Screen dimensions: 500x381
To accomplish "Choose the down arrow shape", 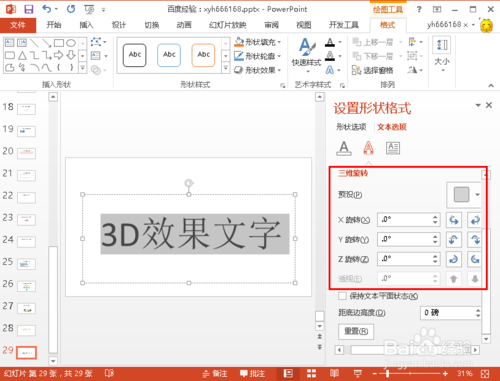I will point(71,55).
